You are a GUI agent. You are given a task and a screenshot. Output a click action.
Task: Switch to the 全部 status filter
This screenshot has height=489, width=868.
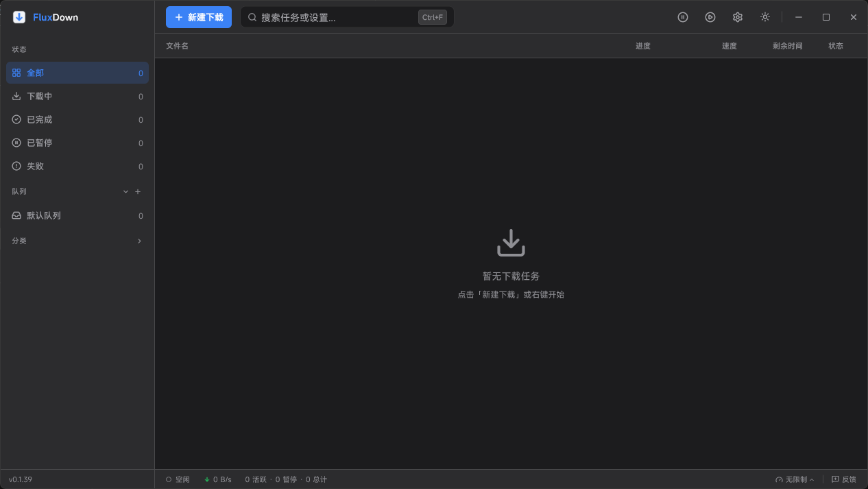point(34,72)
